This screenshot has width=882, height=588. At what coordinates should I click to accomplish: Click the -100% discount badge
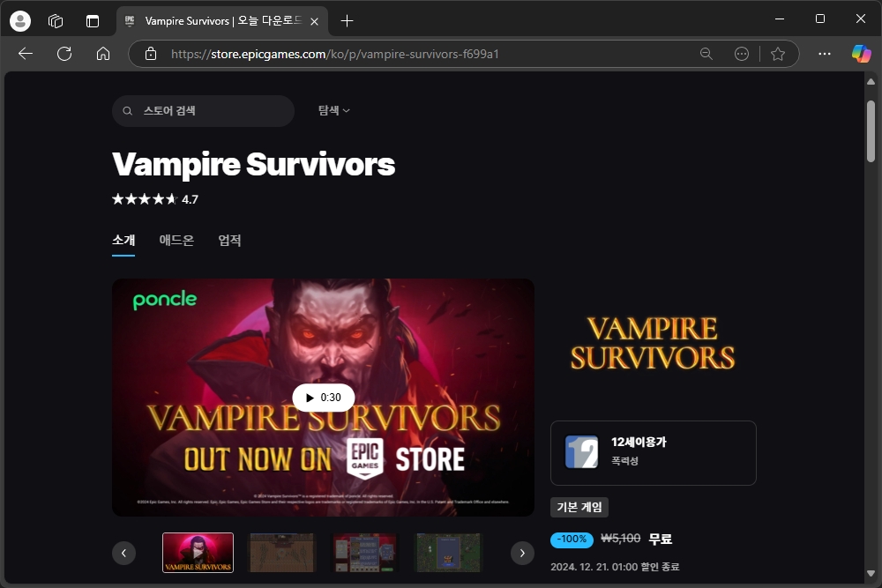pyautogui.click(x=572, y=540)
